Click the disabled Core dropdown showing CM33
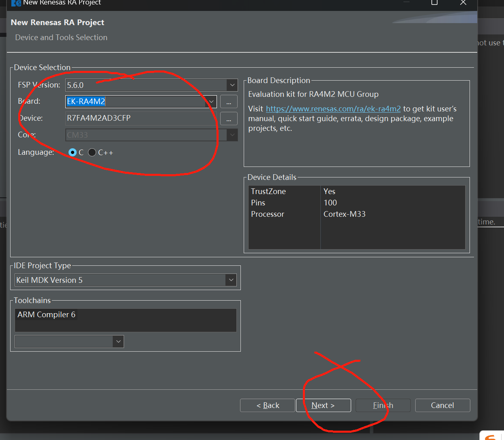This screenshot has height=440, width=504. click(152, 135)
